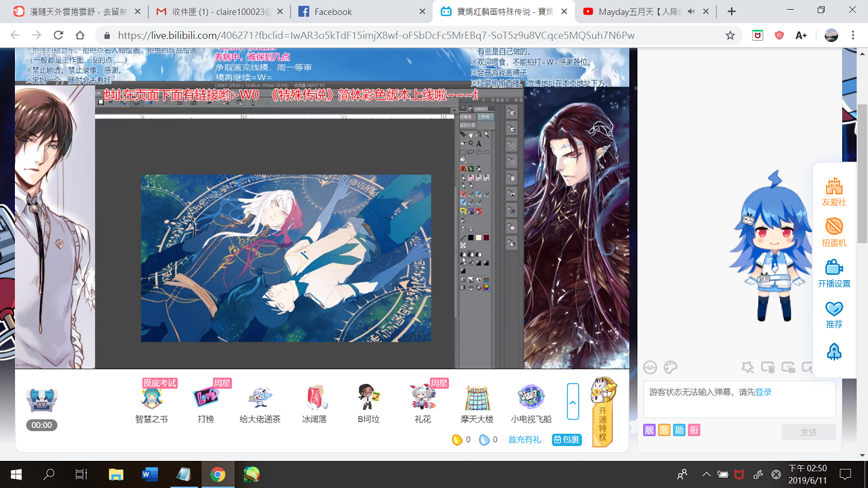This screenshot has height=488, width=868.
Task: Click the orange 爷 badge
Action: 664,430
